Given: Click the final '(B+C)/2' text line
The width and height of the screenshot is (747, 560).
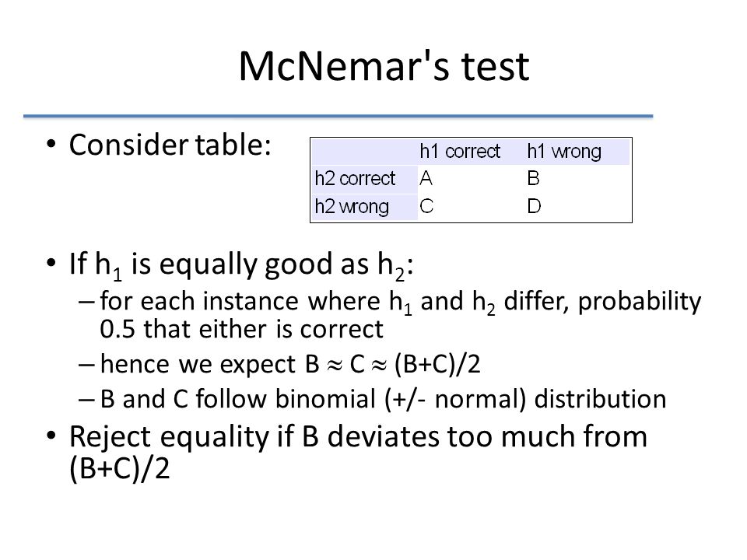Looking at the screenshot, I should [x=120, y=468].
